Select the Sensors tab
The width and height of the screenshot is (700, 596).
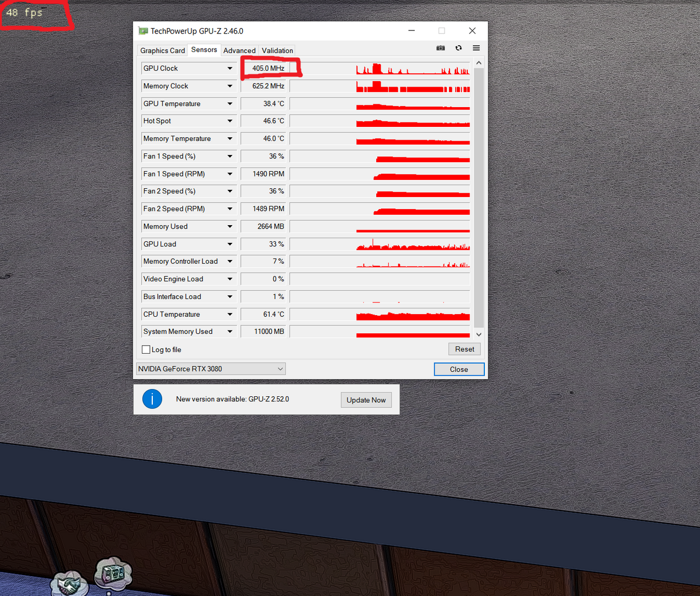pos(204,50)
